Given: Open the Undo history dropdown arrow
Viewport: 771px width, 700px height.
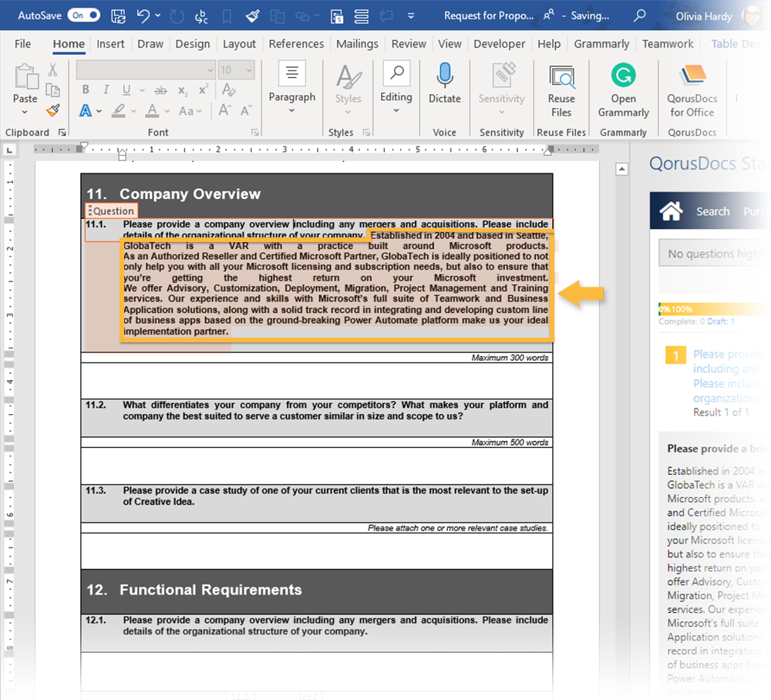Looking at the screenshot, I should [x=158, y=15].
